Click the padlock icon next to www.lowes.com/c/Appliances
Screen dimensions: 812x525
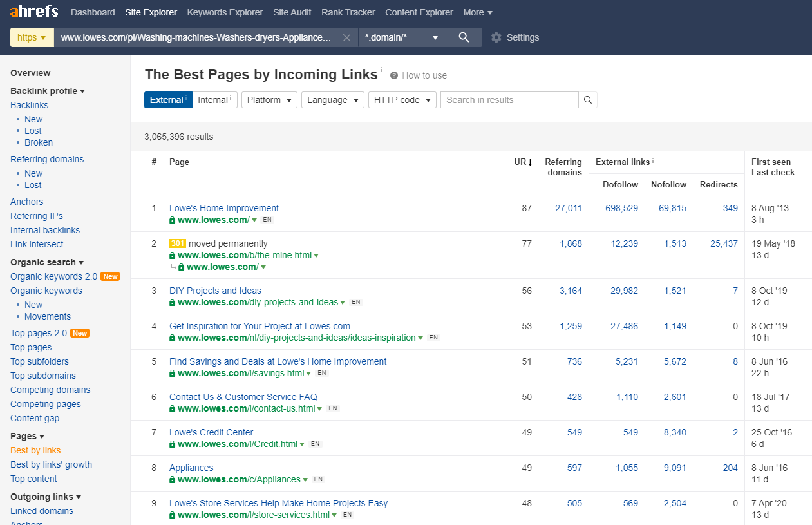point(172,480)
